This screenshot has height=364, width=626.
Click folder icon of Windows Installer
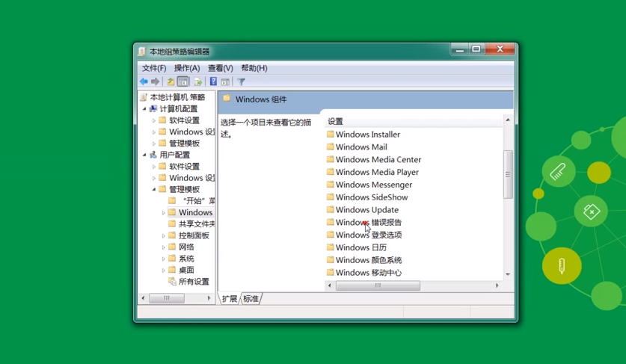click(x=330, y=134)
